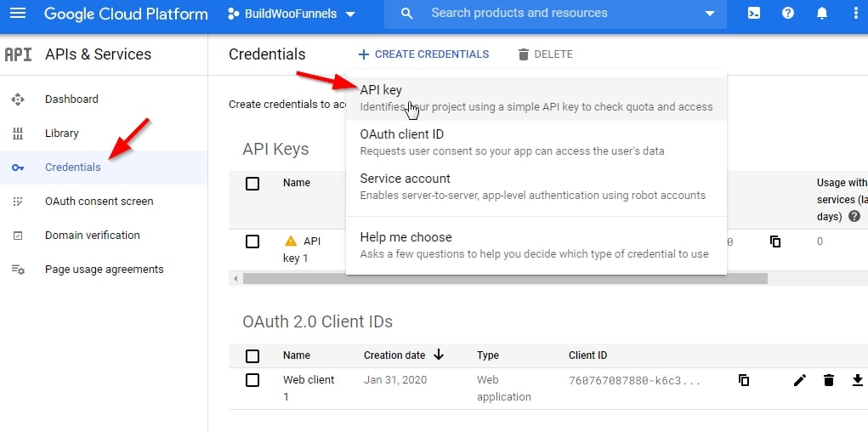The height and width of the screenshot is (432, 868).
Task: Copy the Web client 1 client ID
Action: click(x=744, y=380)
